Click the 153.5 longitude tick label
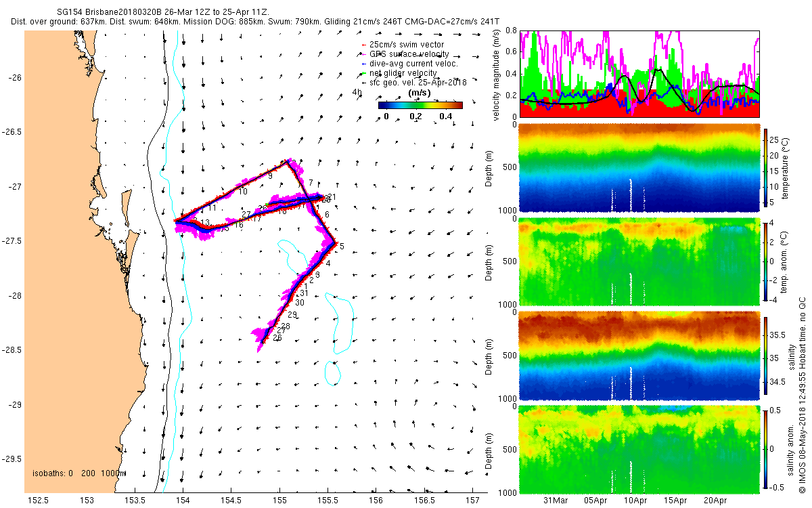Viewport: 812px width, 508px height. (x=135, y=501)
